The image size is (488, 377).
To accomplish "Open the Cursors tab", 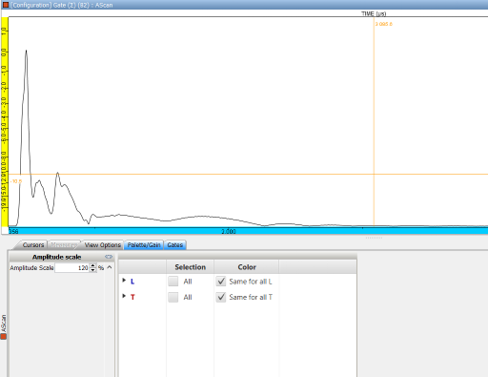I will pos(33,245).
